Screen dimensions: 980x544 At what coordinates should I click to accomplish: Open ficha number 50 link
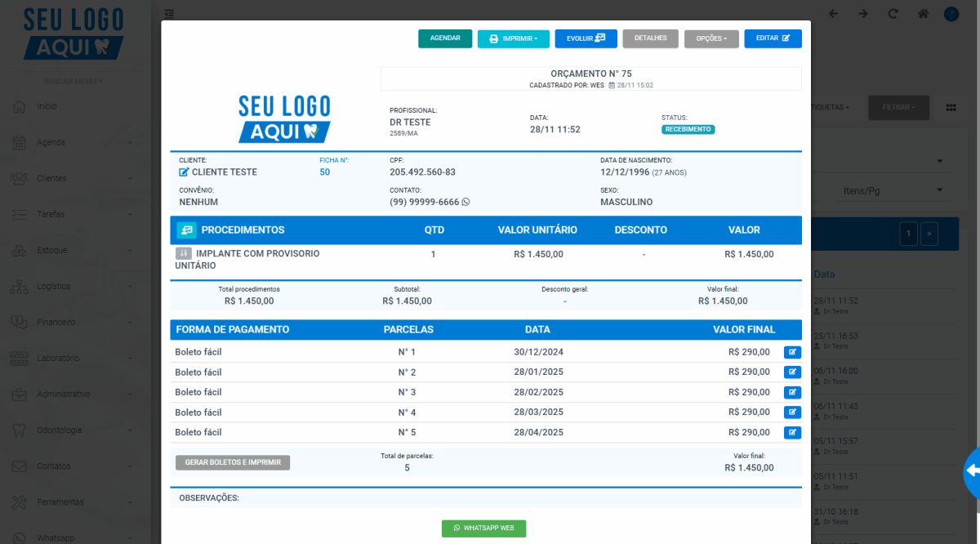pyautogui.click(x=325, y=172)
